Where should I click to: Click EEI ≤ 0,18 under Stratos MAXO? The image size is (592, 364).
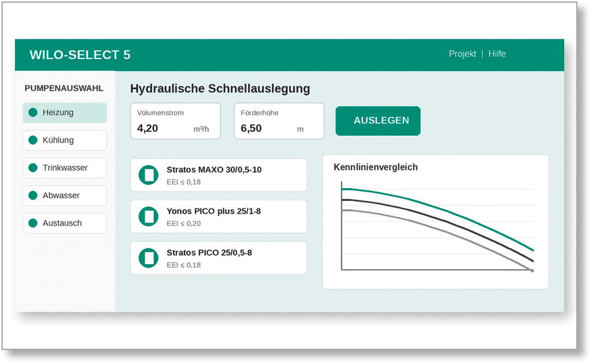183,182
